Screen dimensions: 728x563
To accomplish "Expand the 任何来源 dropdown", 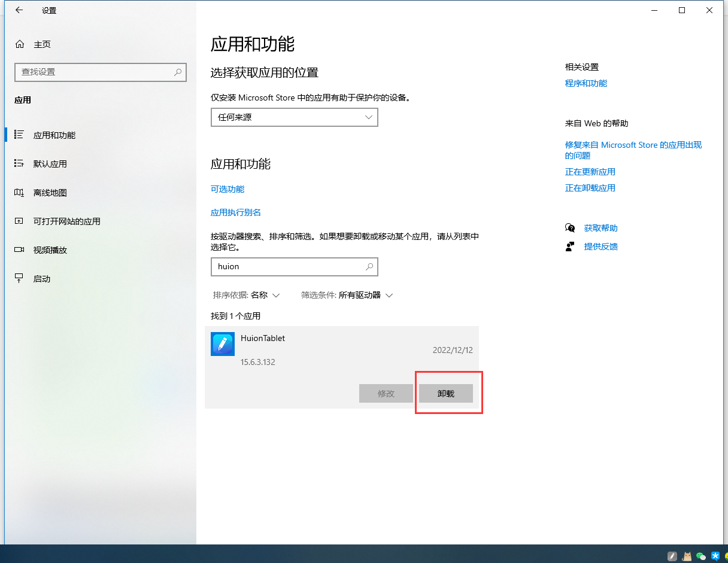I will tap(295, 117).
